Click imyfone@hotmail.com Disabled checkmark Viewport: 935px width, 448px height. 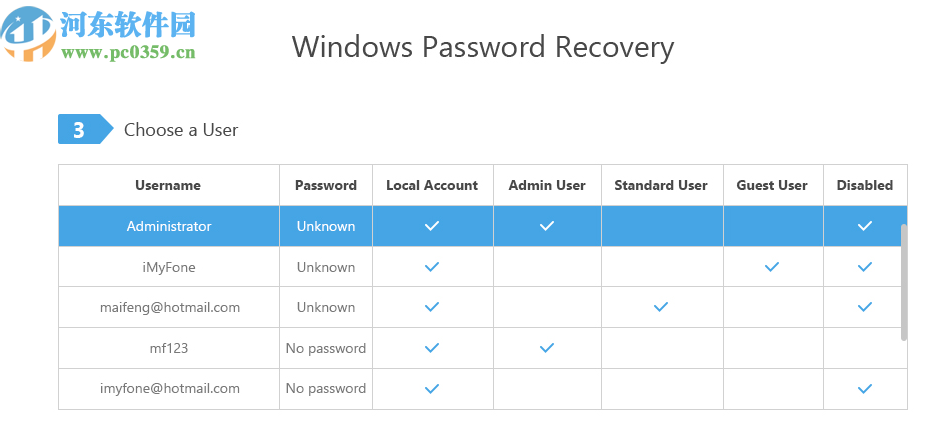pos(865,388)
